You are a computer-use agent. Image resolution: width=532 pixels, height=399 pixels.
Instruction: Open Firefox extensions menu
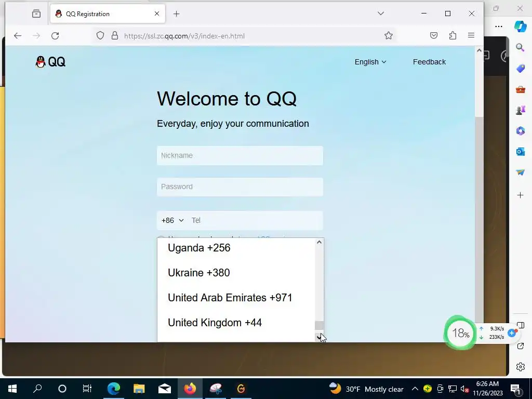453,36
